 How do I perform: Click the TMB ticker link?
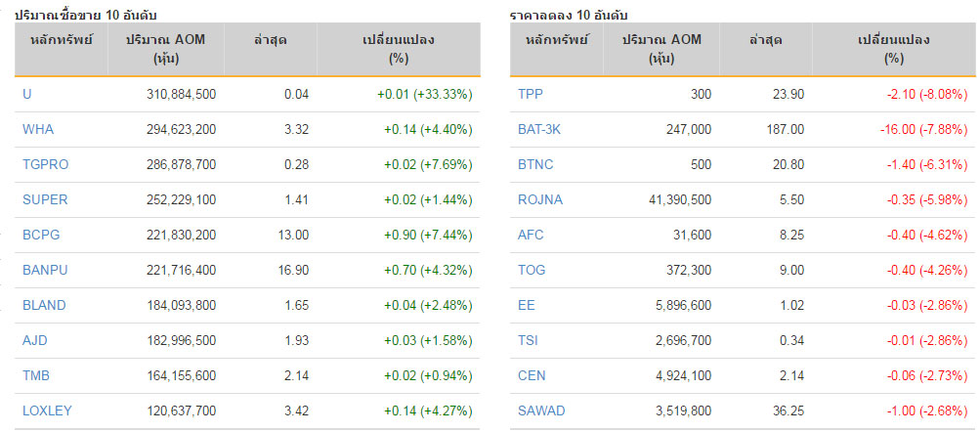[36, 375]
